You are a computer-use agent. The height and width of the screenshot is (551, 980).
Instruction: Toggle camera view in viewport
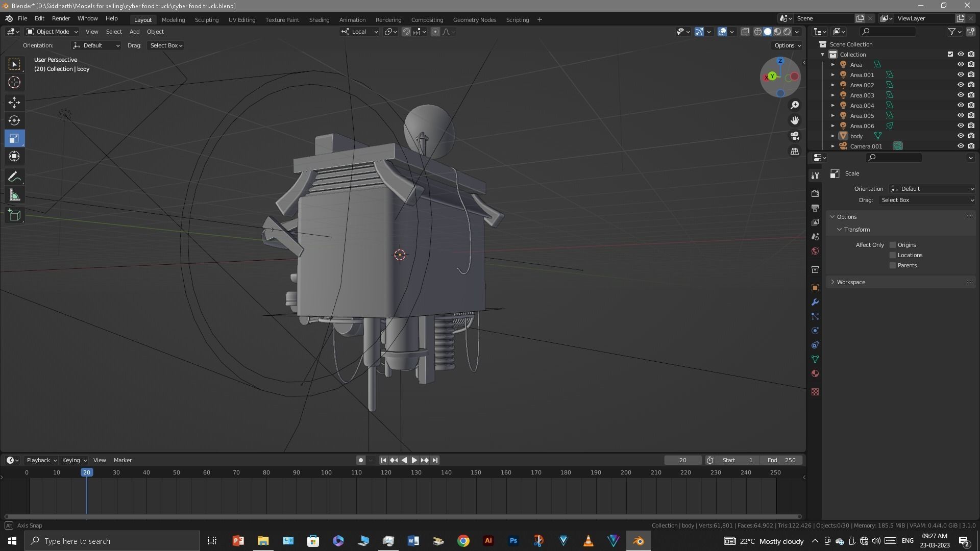click(795, 136)
